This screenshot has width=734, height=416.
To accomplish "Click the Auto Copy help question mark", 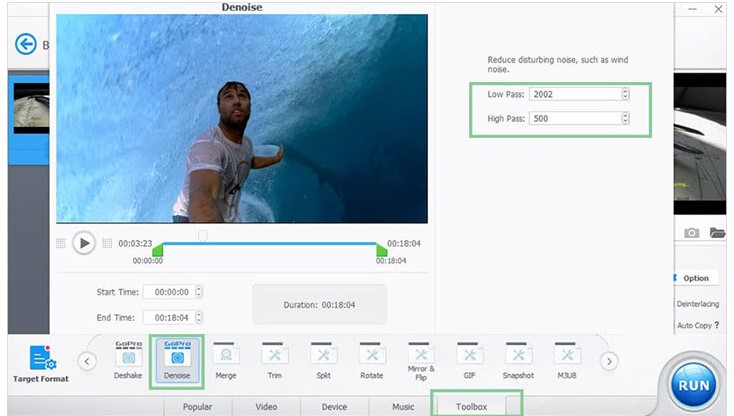I will coord(717,325).
